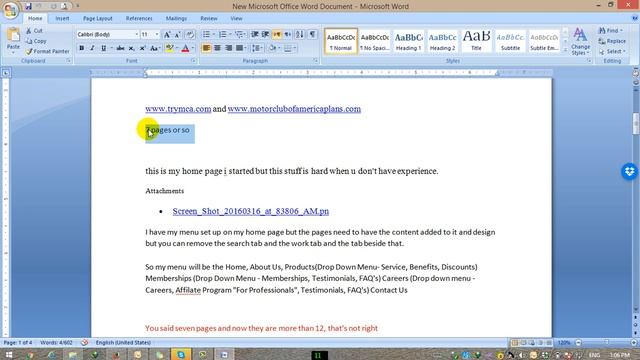Open Paragraph dialog launcher
The width and height of the screenshot is (640, 360).
316,61
